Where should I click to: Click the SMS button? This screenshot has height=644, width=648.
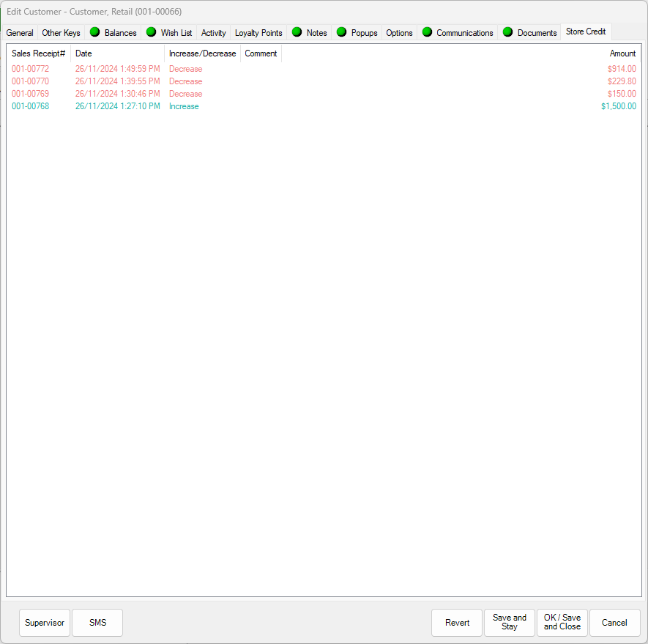pyautogui.click(x=97, y=622)
